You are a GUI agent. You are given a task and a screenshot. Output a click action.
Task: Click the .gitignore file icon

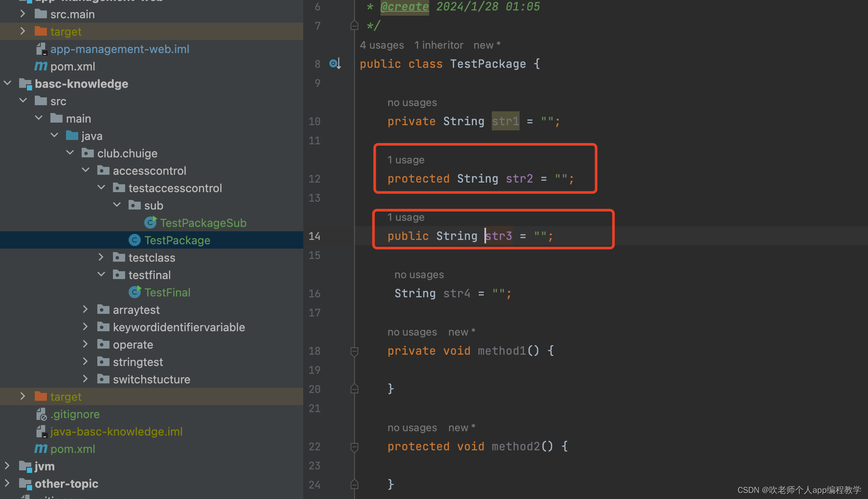point(42,414)
